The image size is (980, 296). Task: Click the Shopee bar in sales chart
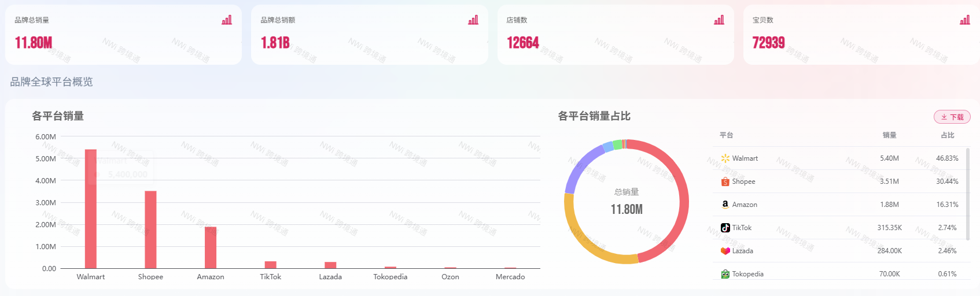(x=150, y=230)
